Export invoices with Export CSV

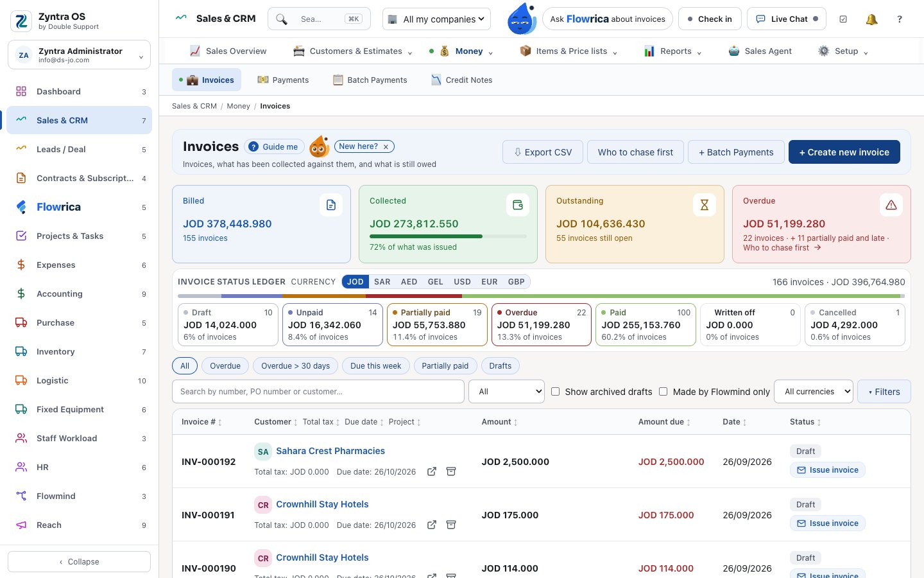coord(543,152)
